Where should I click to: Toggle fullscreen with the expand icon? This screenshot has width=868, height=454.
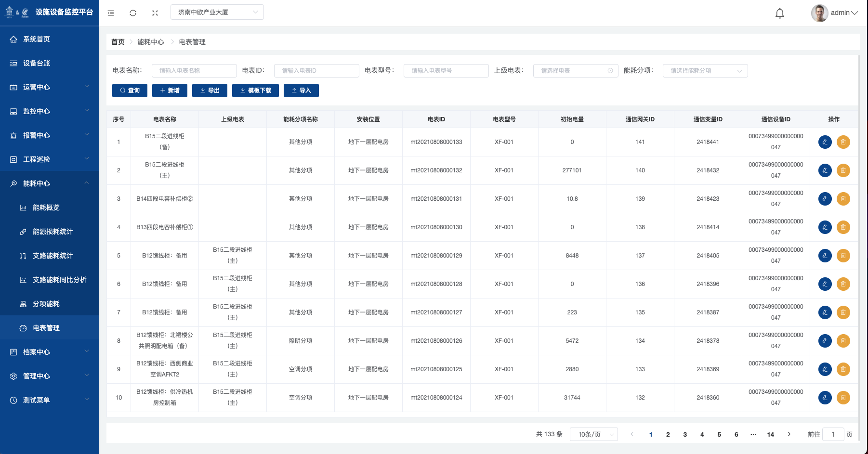tap(155, 13)
